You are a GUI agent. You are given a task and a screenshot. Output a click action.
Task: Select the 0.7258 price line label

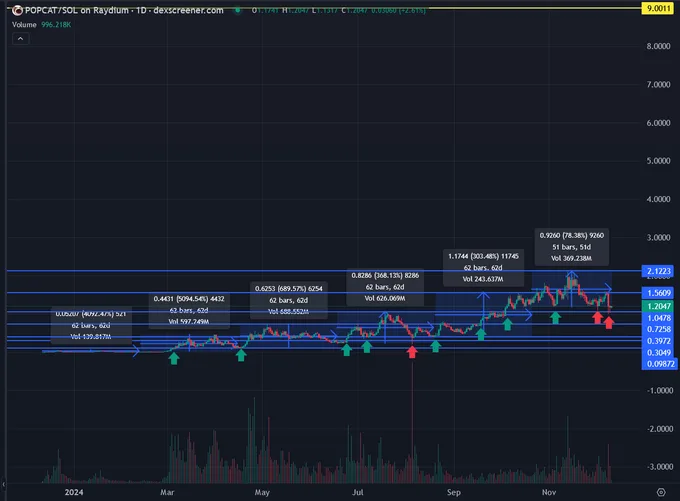point(658,329)
